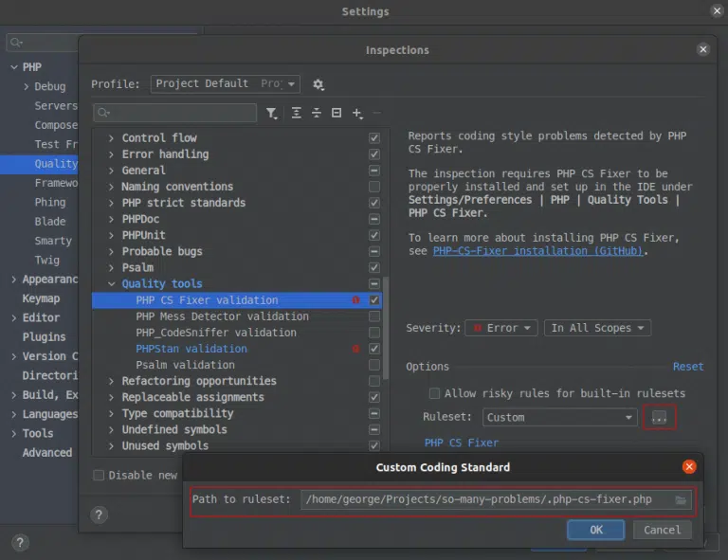The image size is (728, 560).
Task: Click the help question mark in Settings window
Action: 20,542
